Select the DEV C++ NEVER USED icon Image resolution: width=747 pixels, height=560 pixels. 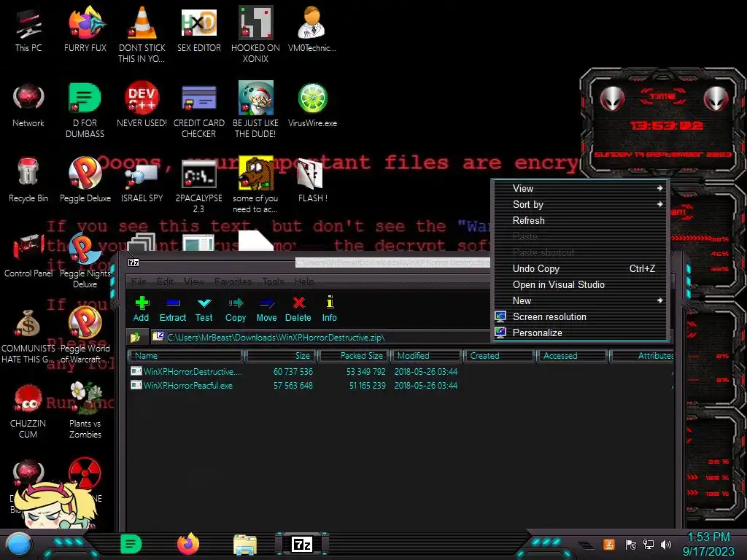[142, 105]
